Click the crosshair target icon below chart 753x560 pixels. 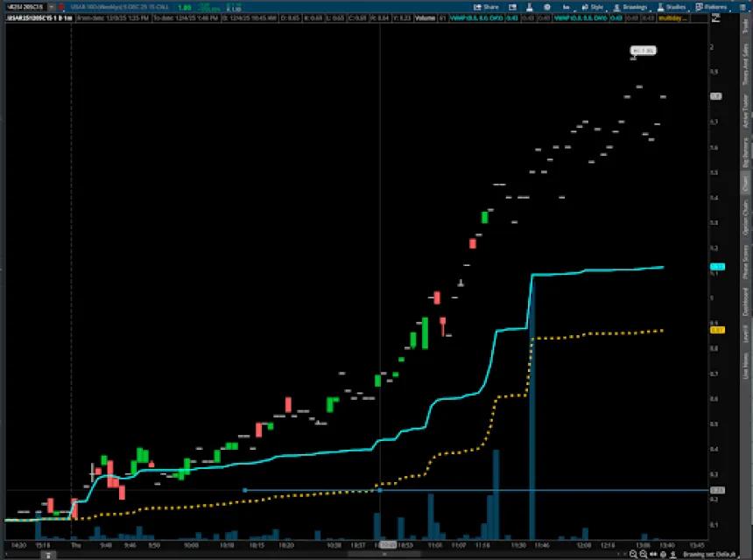coord(663,554)
